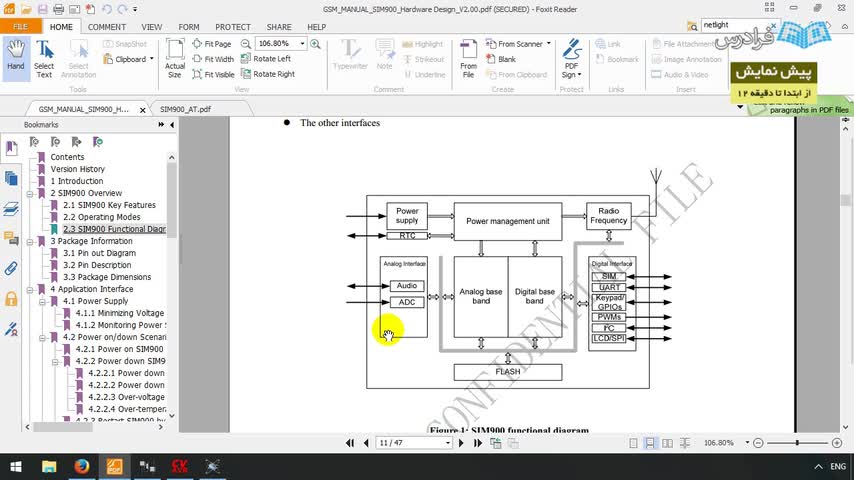
Task: Open the FILE menu
Action: click(x=20, y=27)
